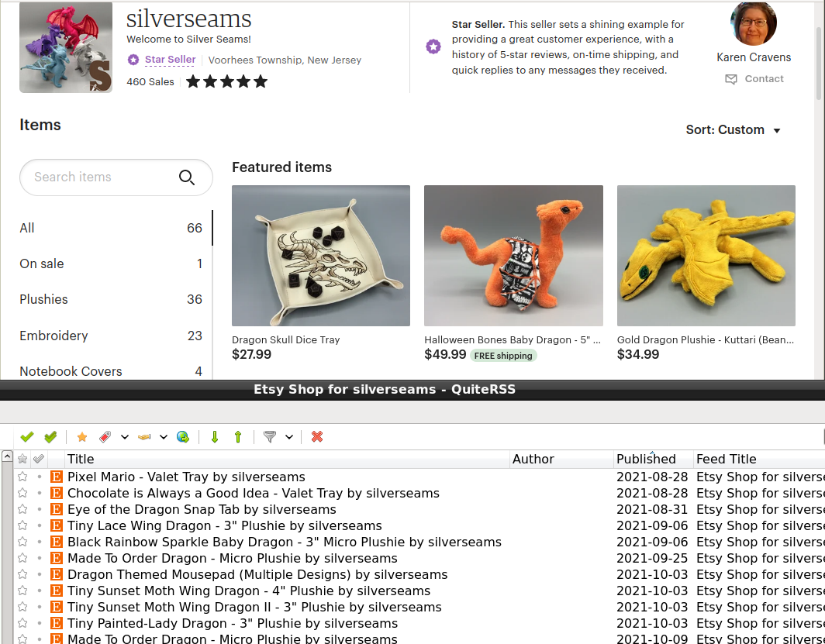825x644 pixels.
Task: Open the share dropdown arrow
Action: 164,437
